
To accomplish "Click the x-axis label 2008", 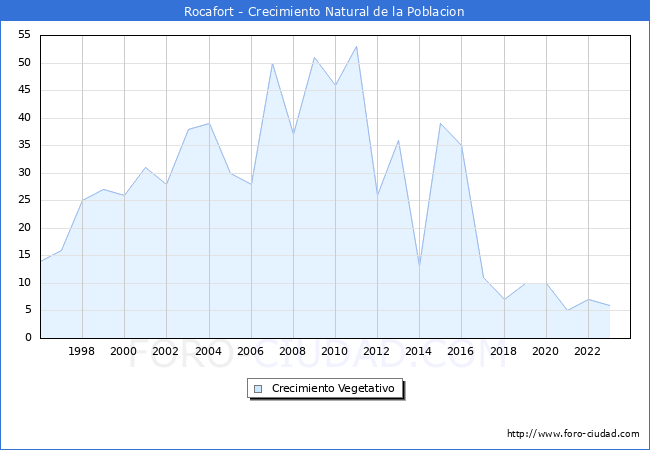I will tap(292, 351).
